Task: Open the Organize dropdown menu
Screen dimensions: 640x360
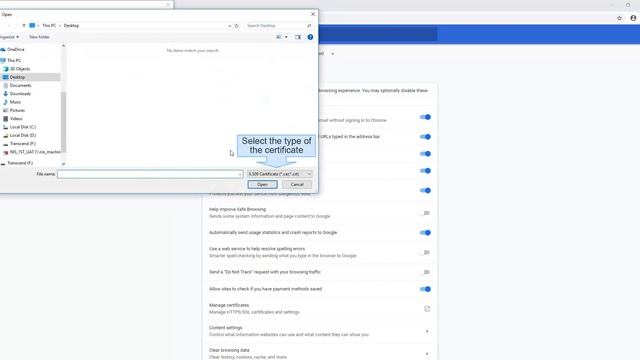Action: click(x=9, y=37)
